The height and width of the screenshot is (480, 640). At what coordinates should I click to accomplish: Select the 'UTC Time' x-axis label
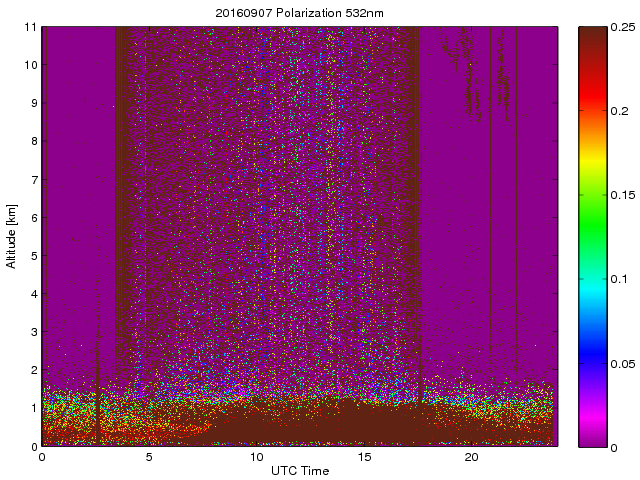click(300, 470)
